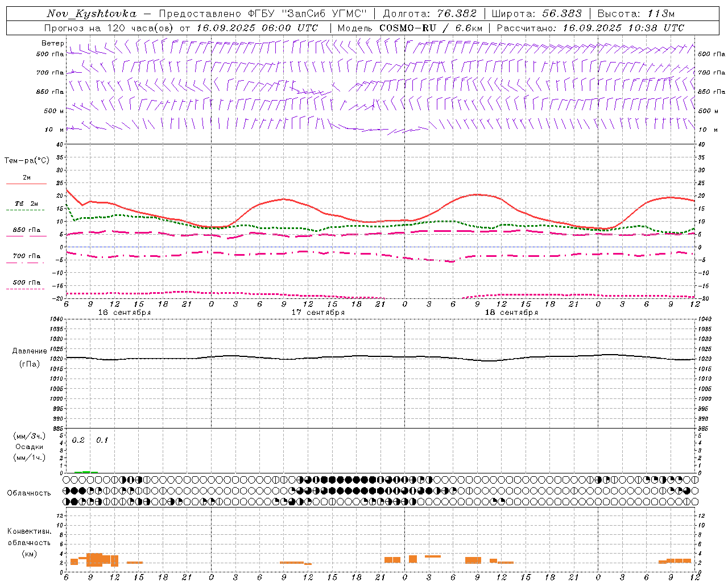Viewport: 728px width, 582px height.
Task: Click the longitude value "Долгота: 76.382"
Action: [x=429, y=14]
